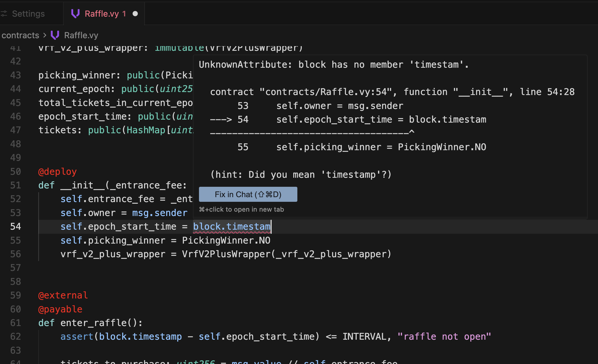Click the unsaved-changes dot on Raffle.vy tab
Viewport: 598px width, 364px height.
(x=135, y=14)
